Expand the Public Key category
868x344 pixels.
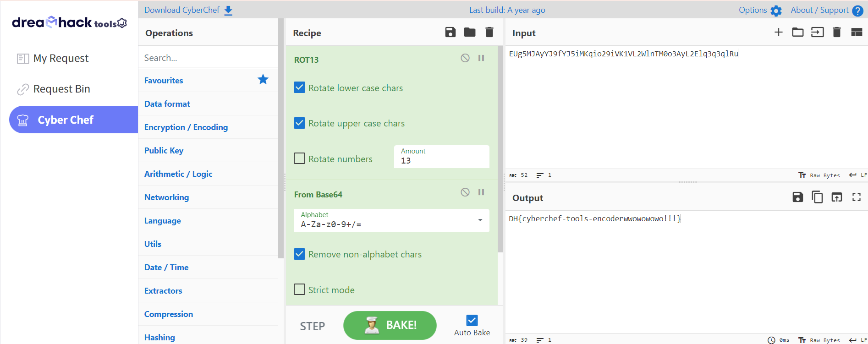pyautogui.click(x=209, y=150)
